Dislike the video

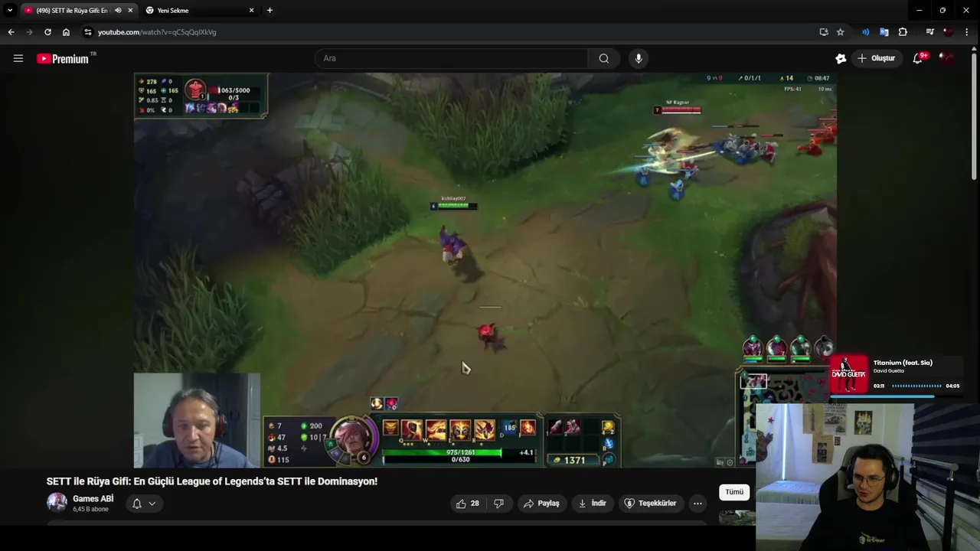click(x=499, y=503)
